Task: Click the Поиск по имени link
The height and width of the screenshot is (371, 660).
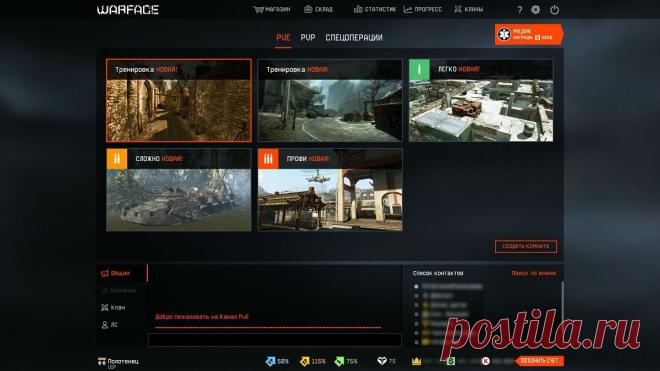Action: pos(534,273)
